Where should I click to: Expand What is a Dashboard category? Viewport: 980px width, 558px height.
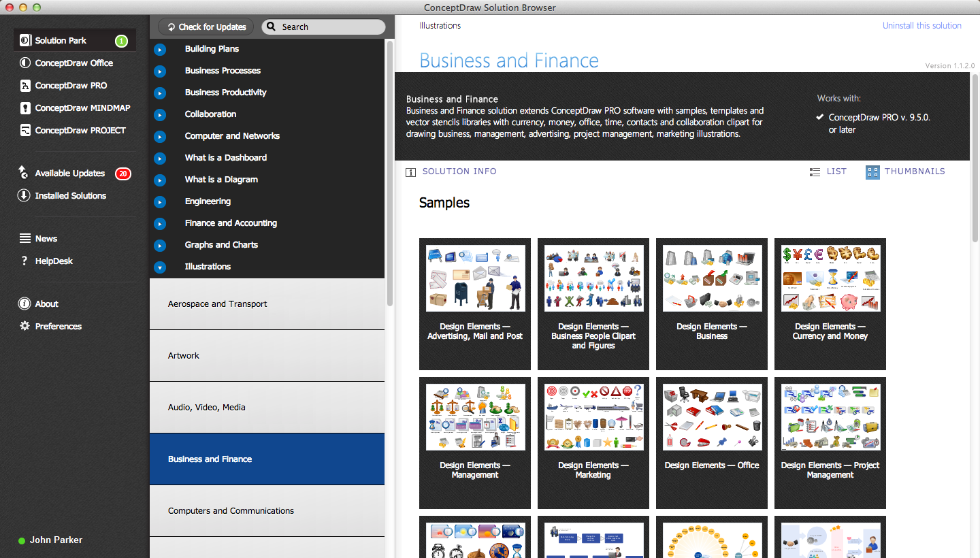160,159
